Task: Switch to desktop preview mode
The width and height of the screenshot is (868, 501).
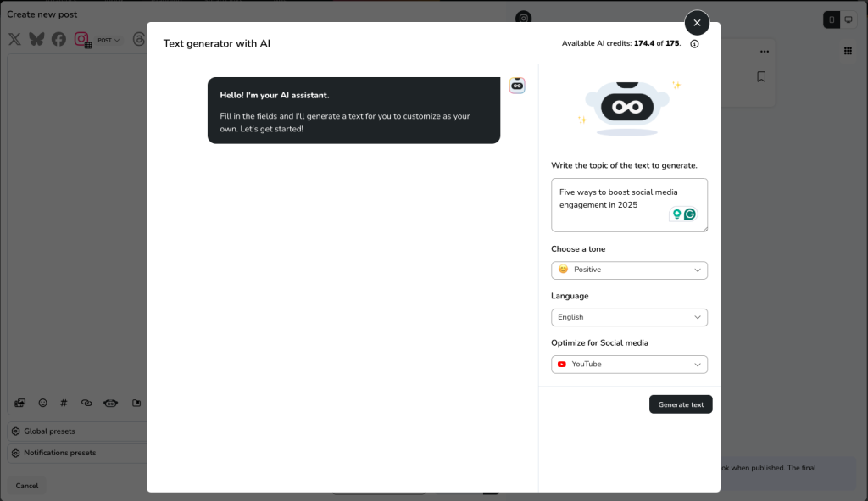Action: [x=849, y=19]
